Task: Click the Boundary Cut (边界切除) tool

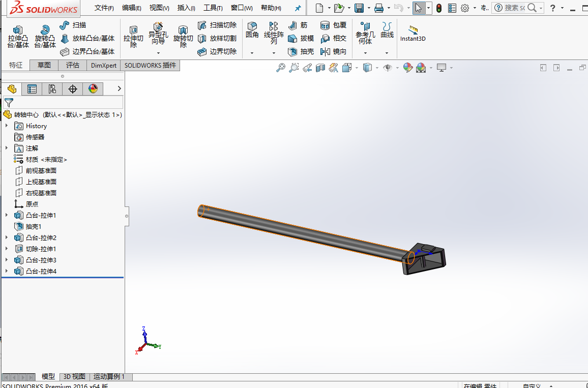Action: point(217,51)
